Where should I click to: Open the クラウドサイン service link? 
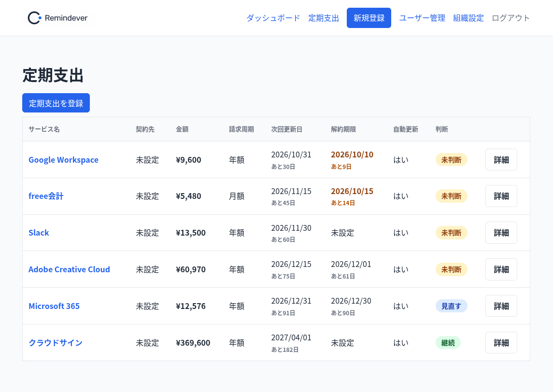point(56,343)
